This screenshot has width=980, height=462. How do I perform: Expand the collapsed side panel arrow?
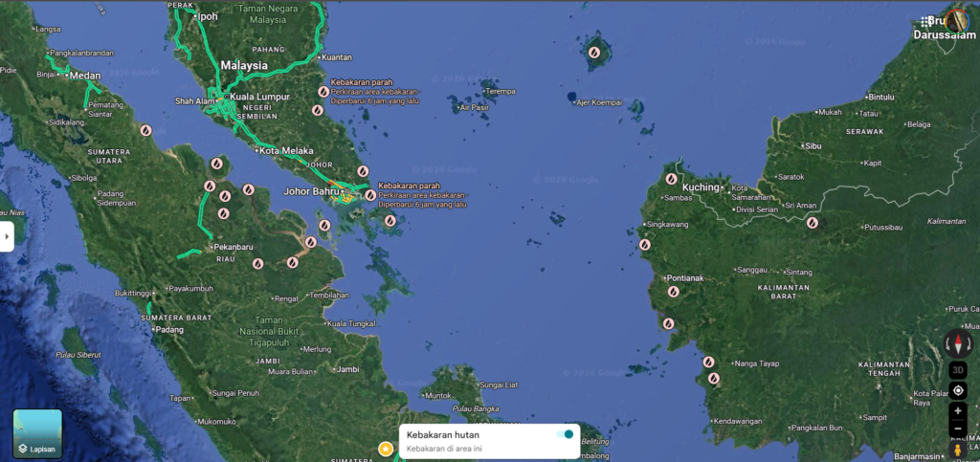point(7,235)
